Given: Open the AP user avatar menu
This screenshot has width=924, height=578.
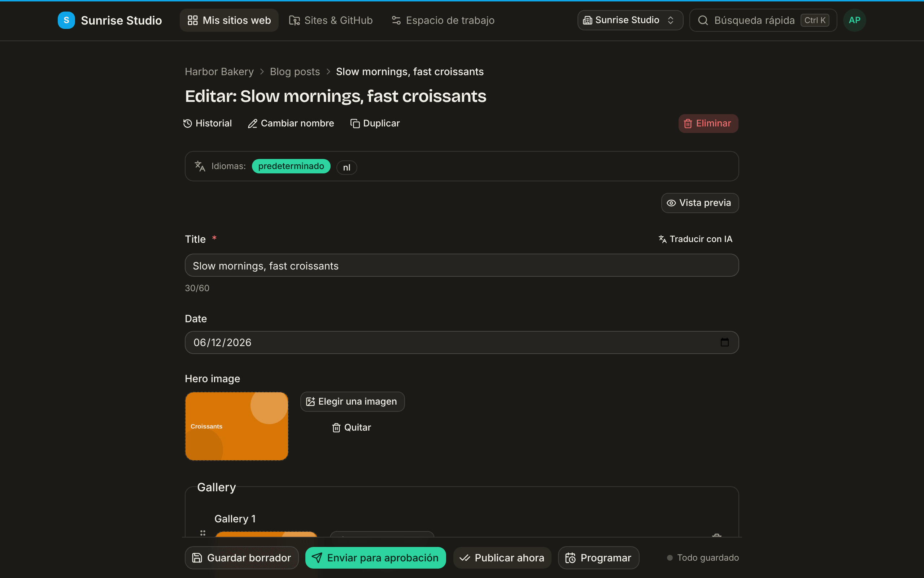Looking at the screenshot, I should (854, 20).
